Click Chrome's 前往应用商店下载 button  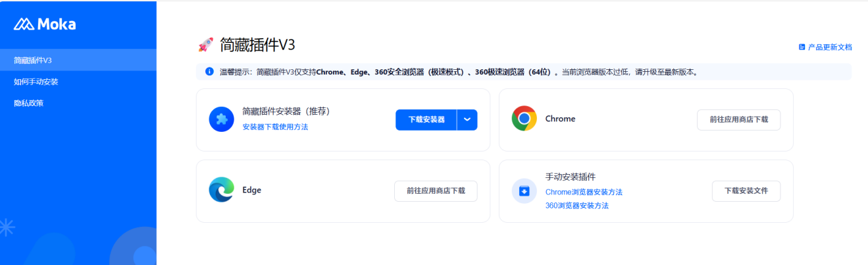(738, 120)
